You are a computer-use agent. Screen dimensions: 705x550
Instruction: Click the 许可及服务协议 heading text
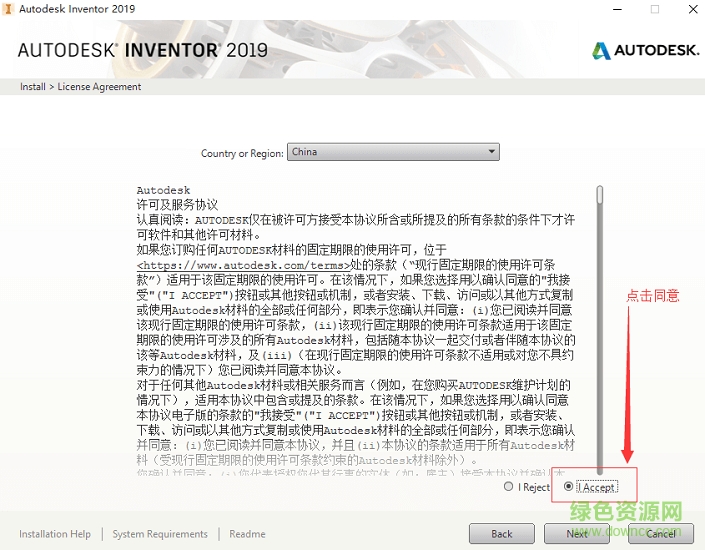[177, 205]
